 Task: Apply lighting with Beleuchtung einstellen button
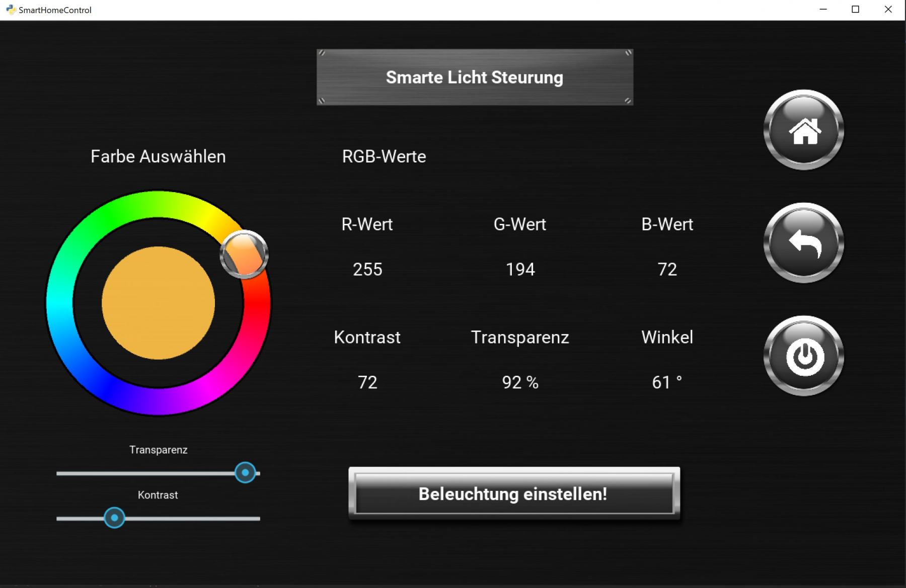[513, 494]
